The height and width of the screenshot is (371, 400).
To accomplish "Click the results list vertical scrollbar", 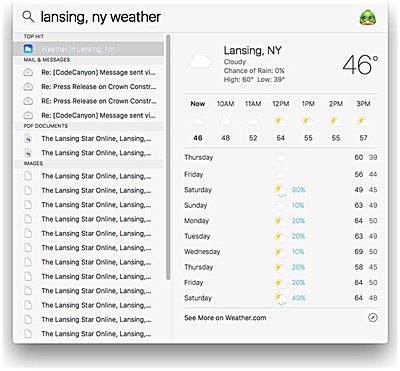I will (x=168, y=157).
